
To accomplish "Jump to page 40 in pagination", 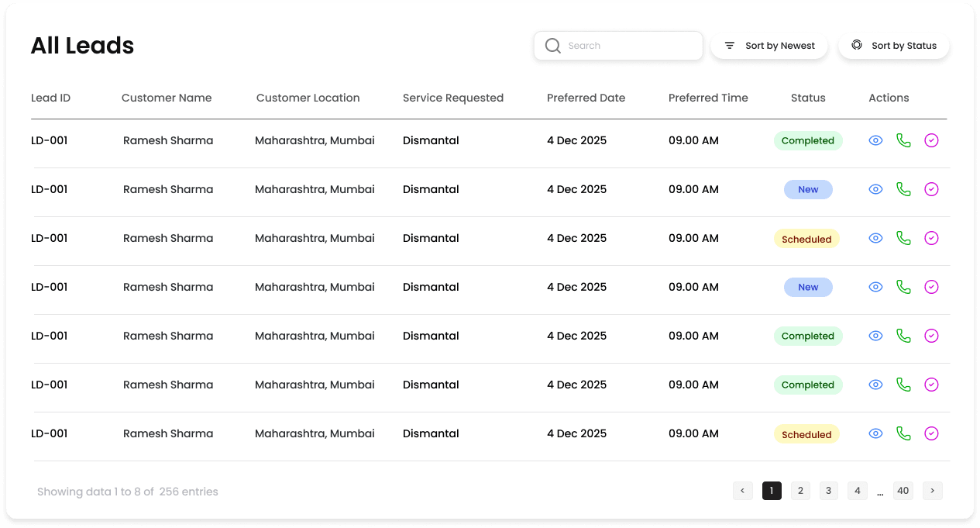I will [903, 490].
